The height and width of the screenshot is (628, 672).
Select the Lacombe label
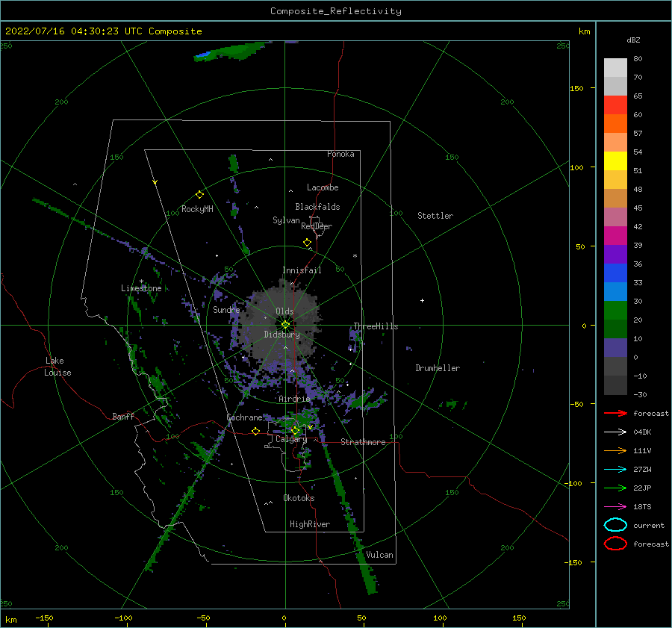(323, 187)
